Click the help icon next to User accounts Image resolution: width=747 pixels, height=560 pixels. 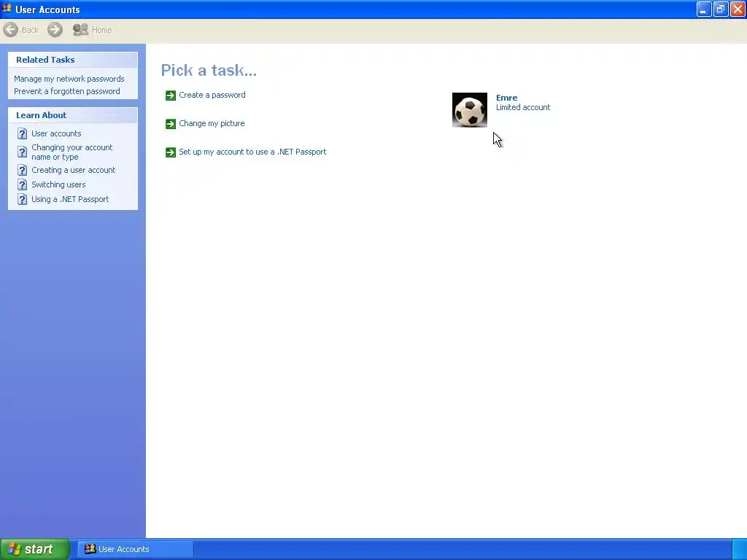(23, 133)
